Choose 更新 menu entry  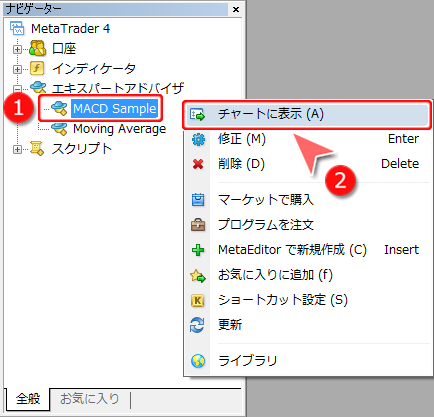[x=307, y=325]
